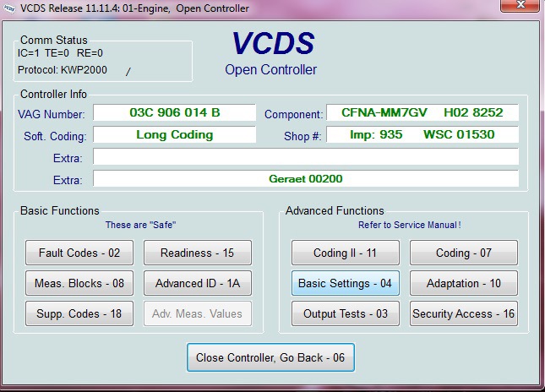This screenshot has height=392, width=545.
Task: Click the Basic Functions group title
Action: [60, 210]
